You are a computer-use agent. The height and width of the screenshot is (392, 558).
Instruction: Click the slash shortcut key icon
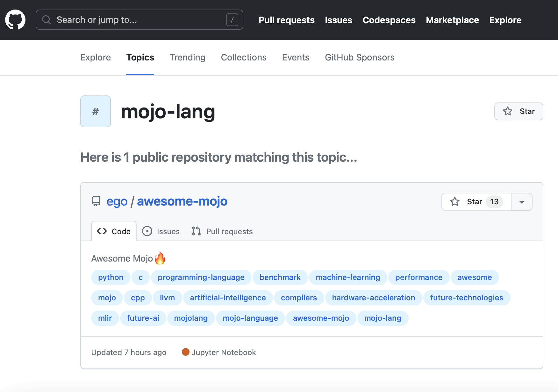[x=232, y=20]
